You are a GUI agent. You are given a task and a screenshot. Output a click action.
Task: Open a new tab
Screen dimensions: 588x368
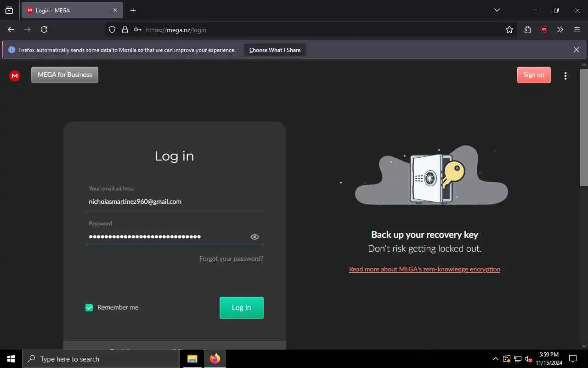pos(133,11)
